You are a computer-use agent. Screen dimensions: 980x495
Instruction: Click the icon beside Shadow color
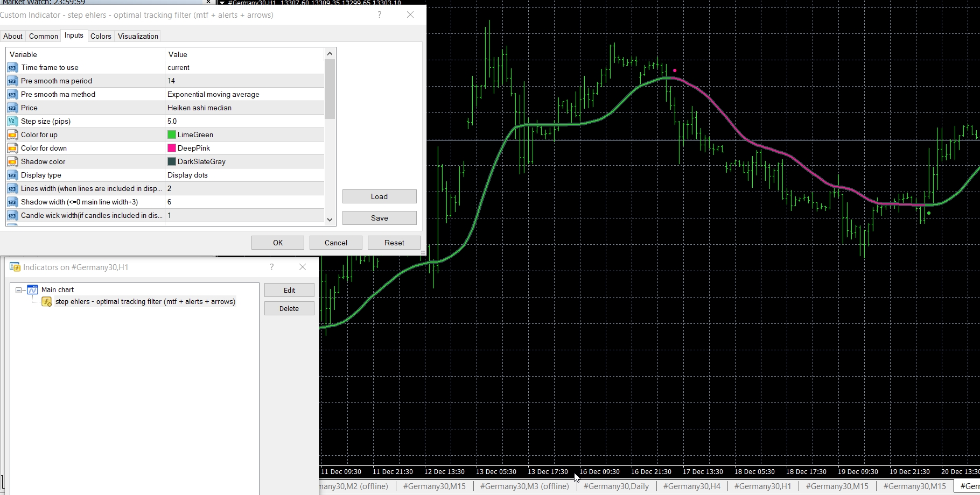pos(12,162)
